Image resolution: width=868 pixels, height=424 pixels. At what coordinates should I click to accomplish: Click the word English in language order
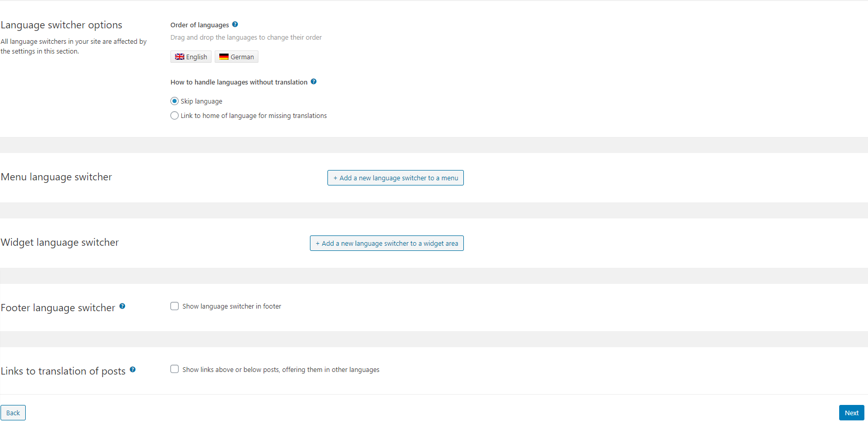click(x=197, y=57)
